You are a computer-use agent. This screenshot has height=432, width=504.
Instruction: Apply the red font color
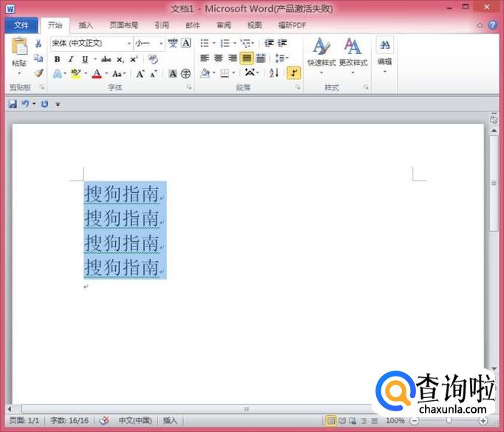point(97,74)
